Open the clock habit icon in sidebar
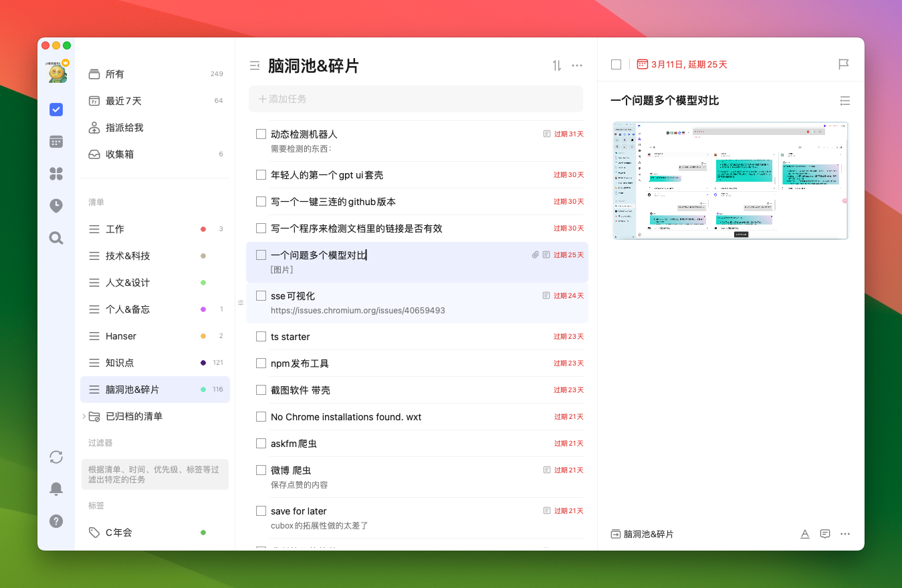This screenshot has width=902, height=588. click(x=56, y=206)
